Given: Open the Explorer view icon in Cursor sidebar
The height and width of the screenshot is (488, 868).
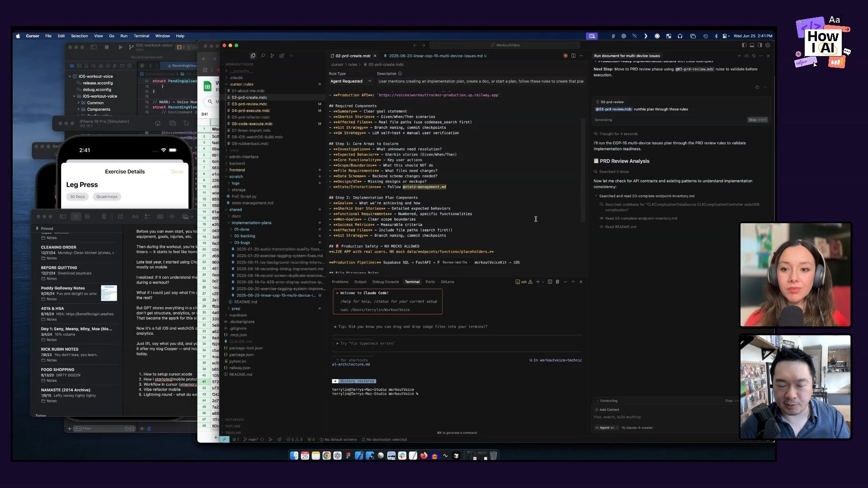Looking at the screenshot, I should 253,56.
